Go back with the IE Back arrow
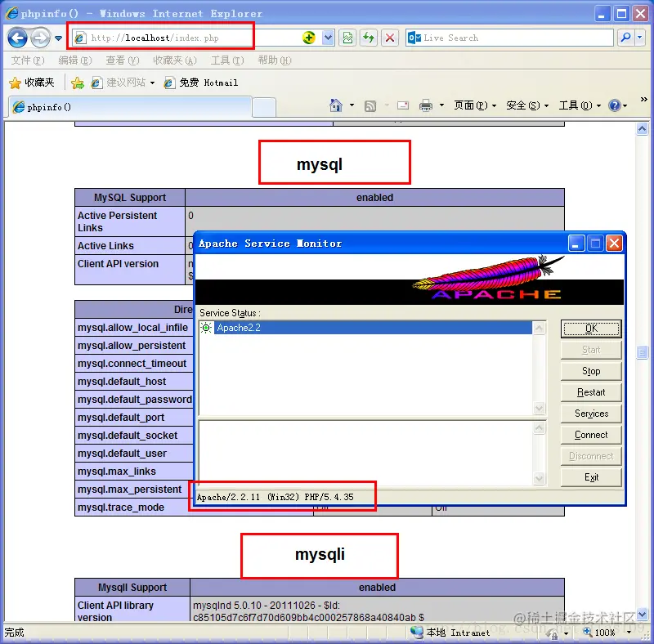The height and width of the screenshot is (644, 654). [17, 38]
